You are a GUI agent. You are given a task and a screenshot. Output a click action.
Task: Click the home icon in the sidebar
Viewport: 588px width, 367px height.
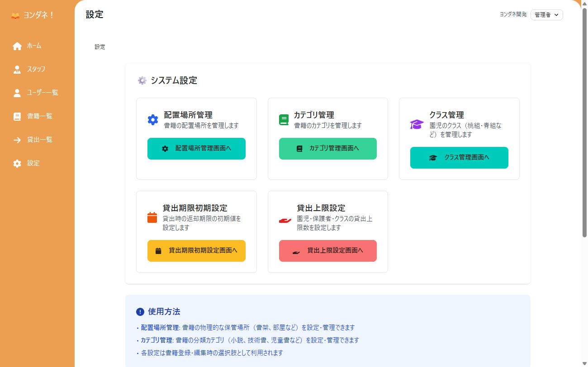pos(17,46)
